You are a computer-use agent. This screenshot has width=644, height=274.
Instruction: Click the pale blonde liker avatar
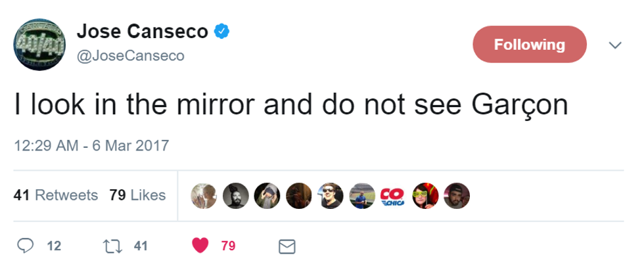[x=204, y=195]
